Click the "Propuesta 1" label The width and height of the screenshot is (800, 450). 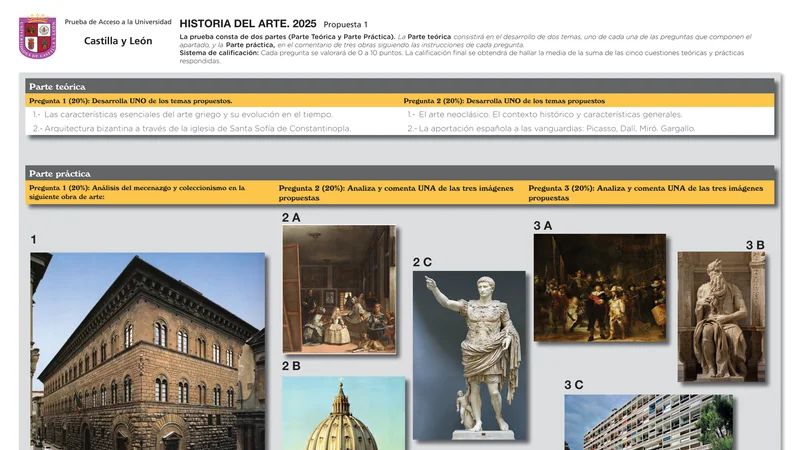pyautogui.click(x=345, y=24)
